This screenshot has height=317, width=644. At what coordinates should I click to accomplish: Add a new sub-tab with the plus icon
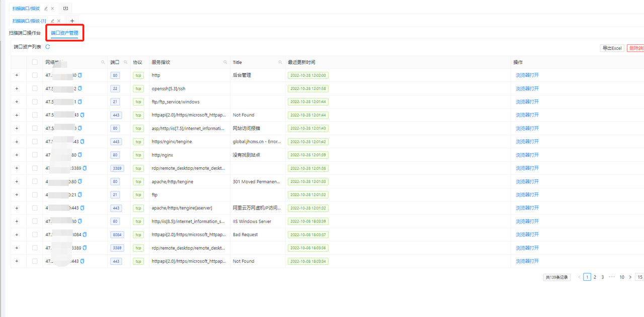click(72, 21)
